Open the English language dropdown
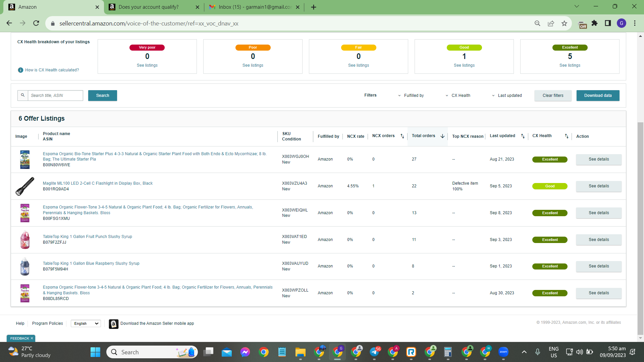Image resolution: width=644 pixels, height=362 pixels. point(86,323)
